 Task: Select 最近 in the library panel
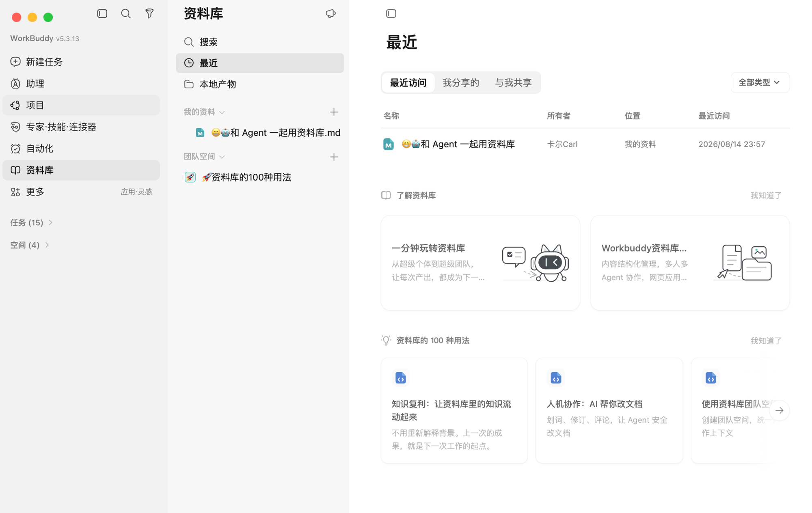point(260,63)
